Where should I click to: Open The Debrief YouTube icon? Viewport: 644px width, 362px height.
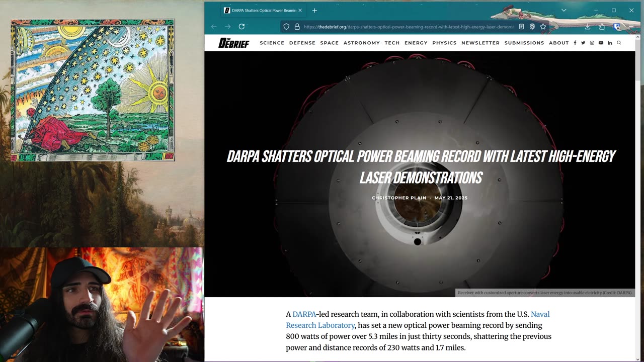[601, 43]
